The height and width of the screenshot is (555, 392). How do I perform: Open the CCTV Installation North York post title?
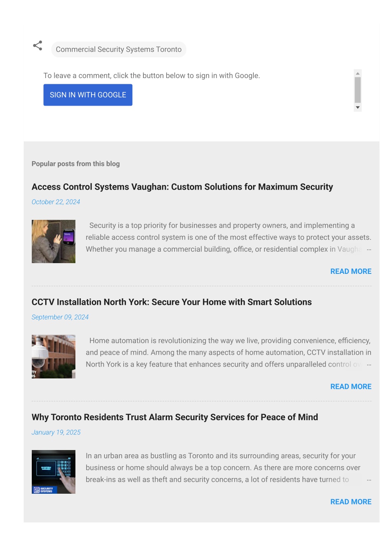[x=171, y=302]
